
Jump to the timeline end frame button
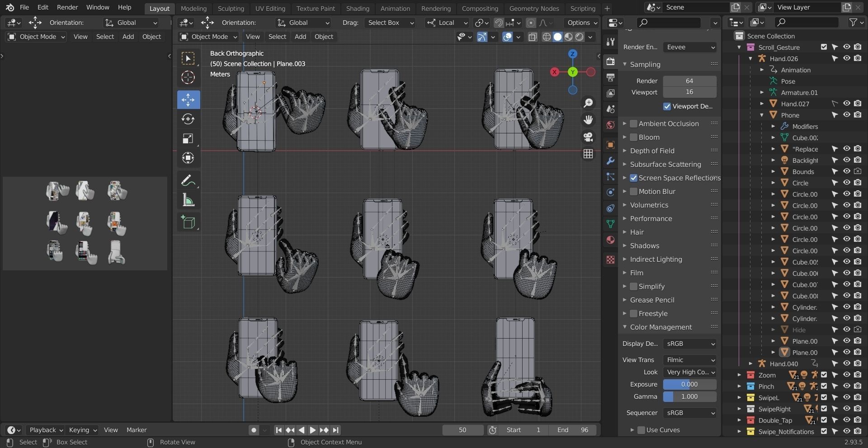click(335, 430)
